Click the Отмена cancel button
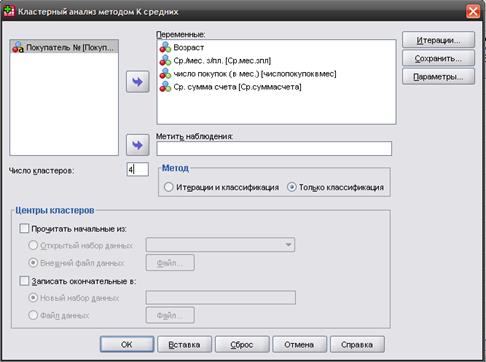 299,344
